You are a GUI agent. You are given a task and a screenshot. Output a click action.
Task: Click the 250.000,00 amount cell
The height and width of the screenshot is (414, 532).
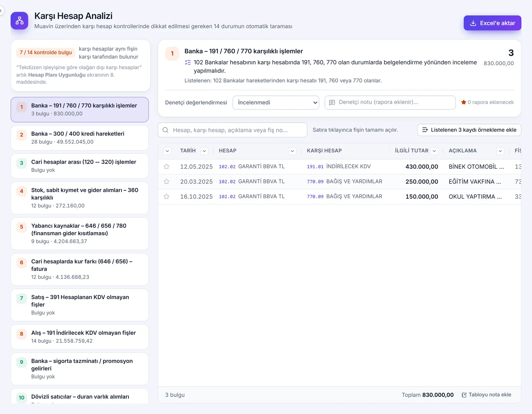(422, 182)
